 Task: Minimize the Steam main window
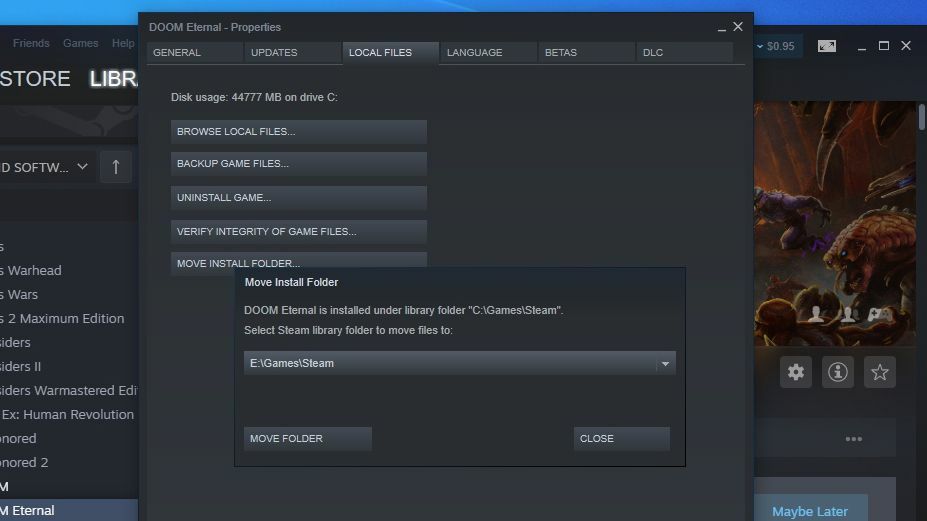coord(862,46)
